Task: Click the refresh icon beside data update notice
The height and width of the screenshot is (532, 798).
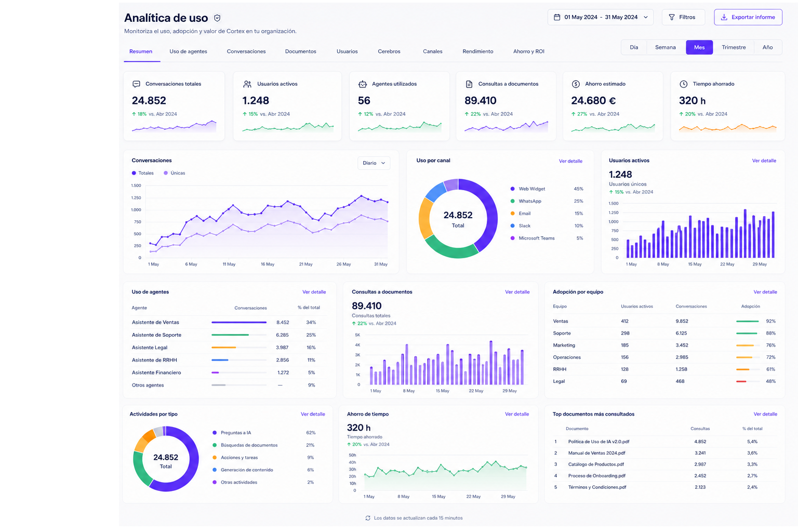Action: click(x=368, y=518)
